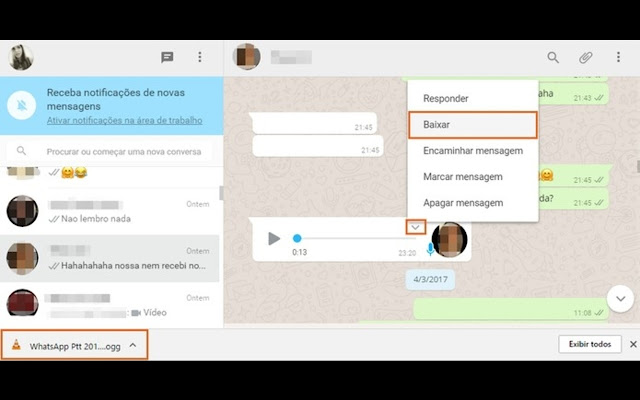Search within the conversation using magnifier icon
This screenshot has height=400, width=640.
coord(553,58)
